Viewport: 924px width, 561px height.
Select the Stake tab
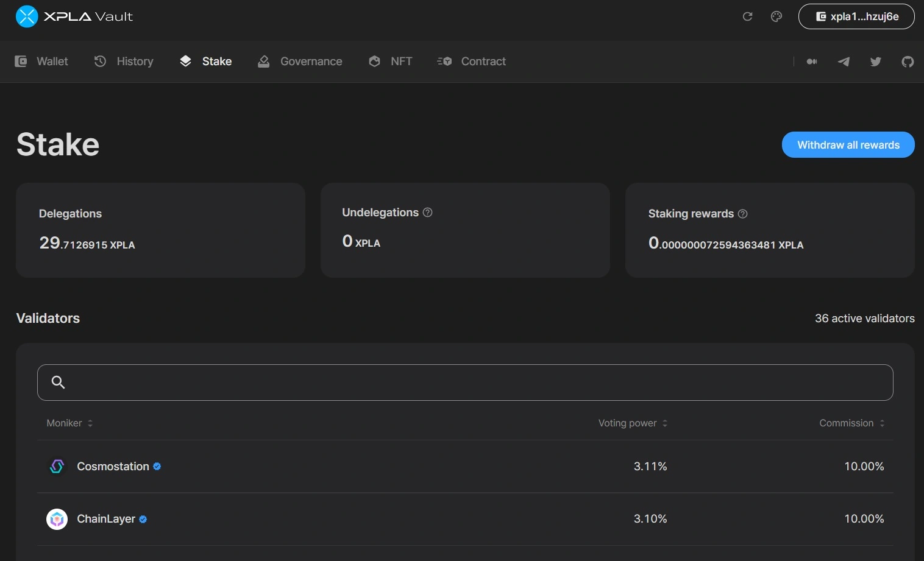click(205, 62)
